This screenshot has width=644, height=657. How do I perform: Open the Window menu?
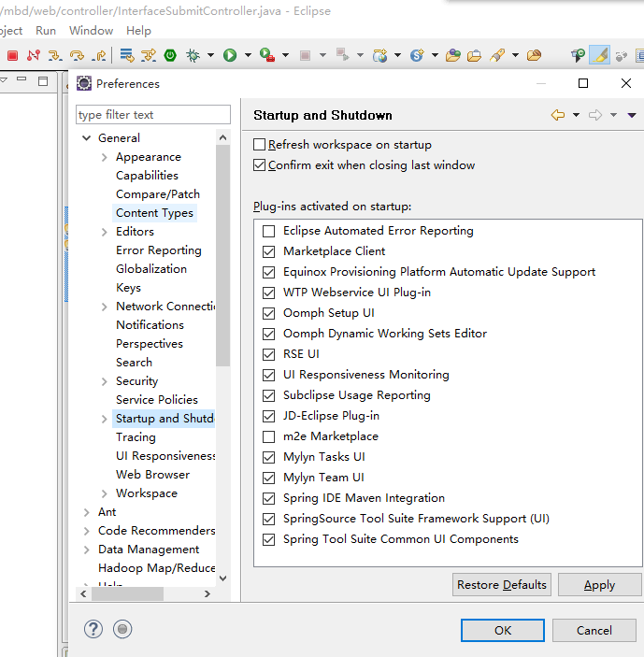(x=91, y=31)
